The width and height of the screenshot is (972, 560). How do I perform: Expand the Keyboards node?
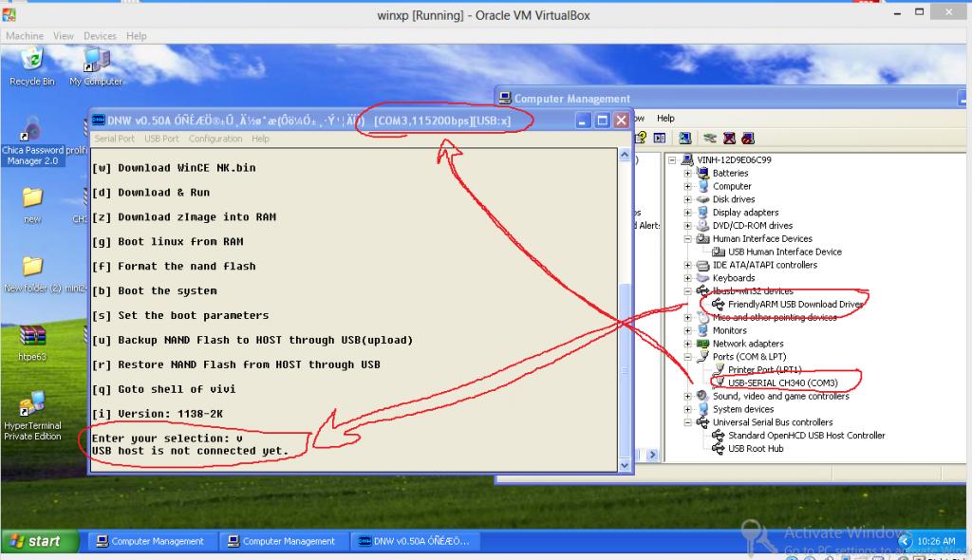(687, 278)
